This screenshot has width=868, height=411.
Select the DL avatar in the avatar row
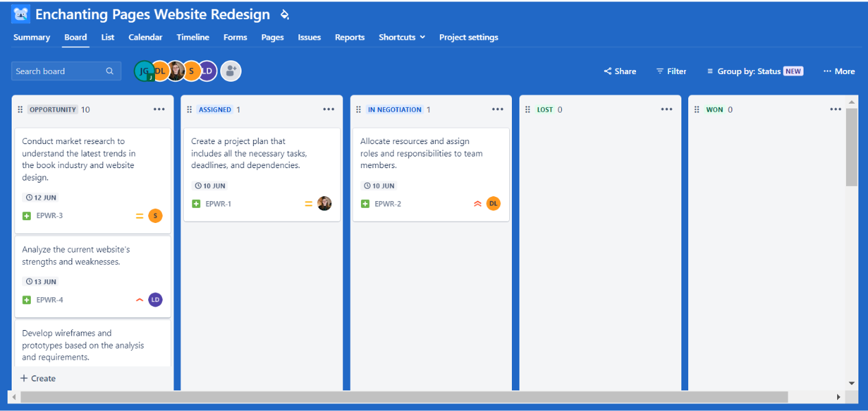pos(161,71)
